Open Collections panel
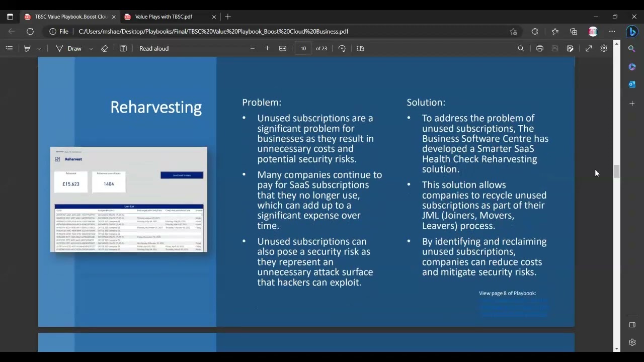Screen dimensions: 644x362 (574, 31)
